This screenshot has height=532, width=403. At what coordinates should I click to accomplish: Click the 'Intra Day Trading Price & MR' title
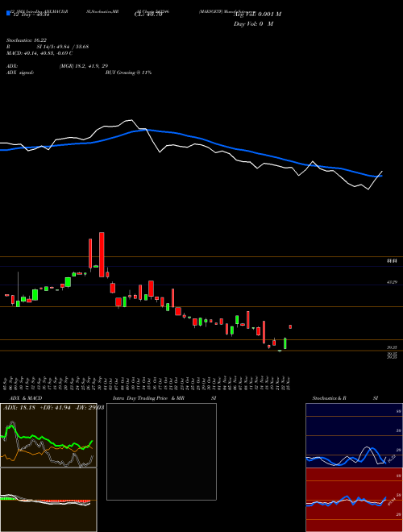(x=149, y=398)
